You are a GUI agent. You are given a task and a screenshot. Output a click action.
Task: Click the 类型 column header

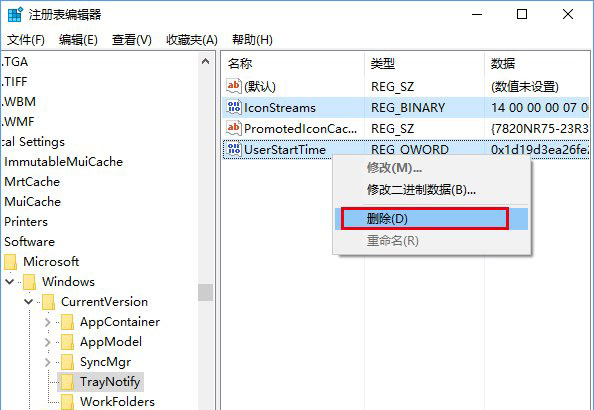(424, 63)
